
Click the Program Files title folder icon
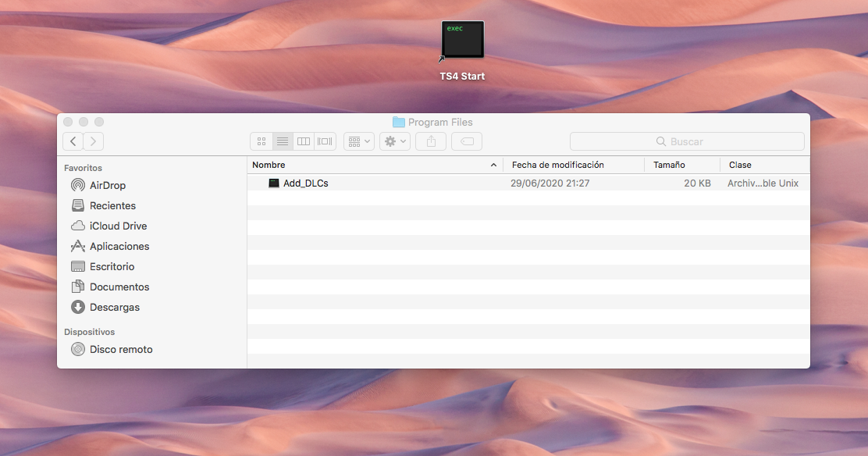[x=398, y=122]
